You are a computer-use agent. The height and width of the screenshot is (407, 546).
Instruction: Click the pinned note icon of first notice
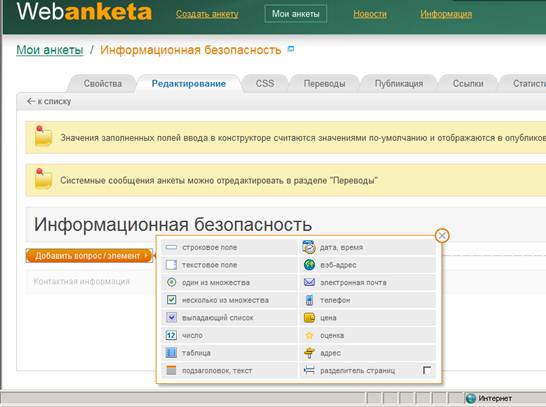(43, 136)
